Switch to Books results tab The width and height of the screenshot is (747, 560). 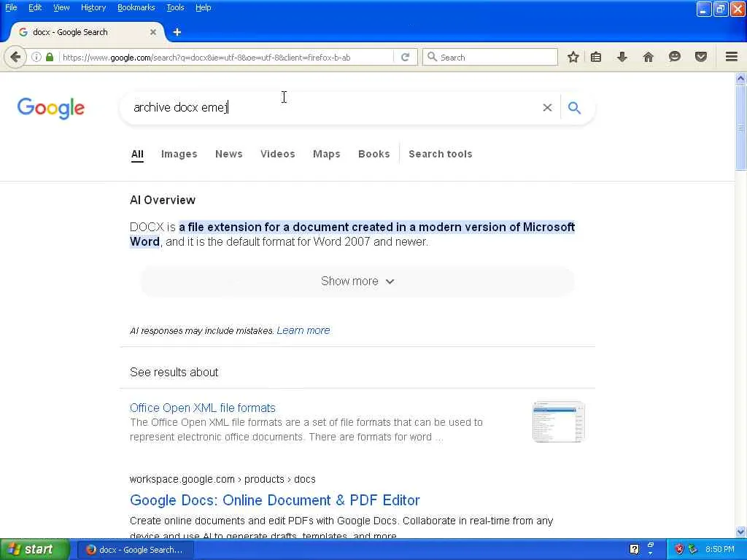point(374,154)
